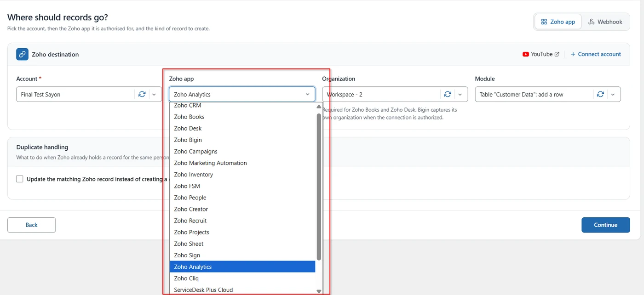Select Zoho CRM from the list
Screen dimensions: 644x295
(242, 106)
